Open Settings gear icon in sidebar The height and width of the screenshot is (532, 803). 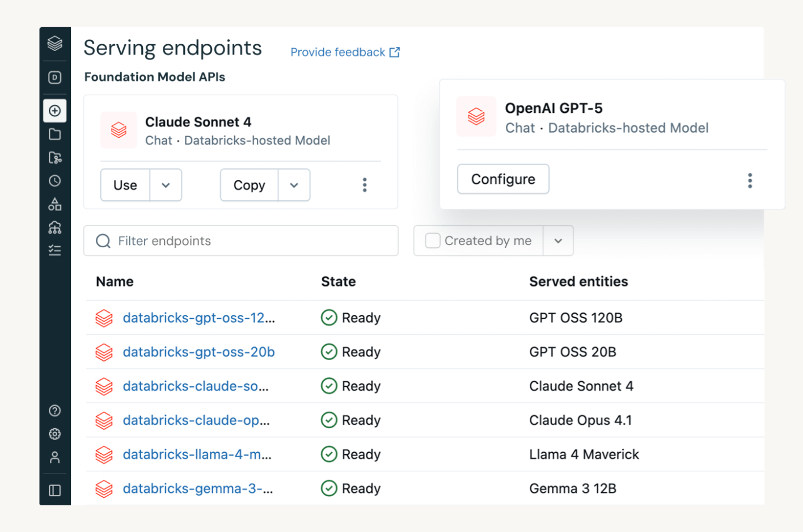55,434
